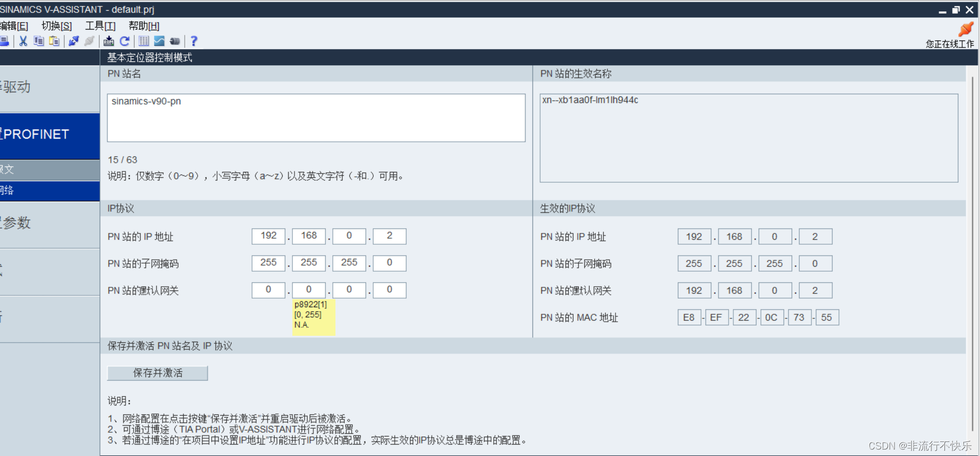Click effective PN name xn--xb1aa0f-lm1lh944c box
Viewport: 980px width, 456px height.
coord(749,138)
